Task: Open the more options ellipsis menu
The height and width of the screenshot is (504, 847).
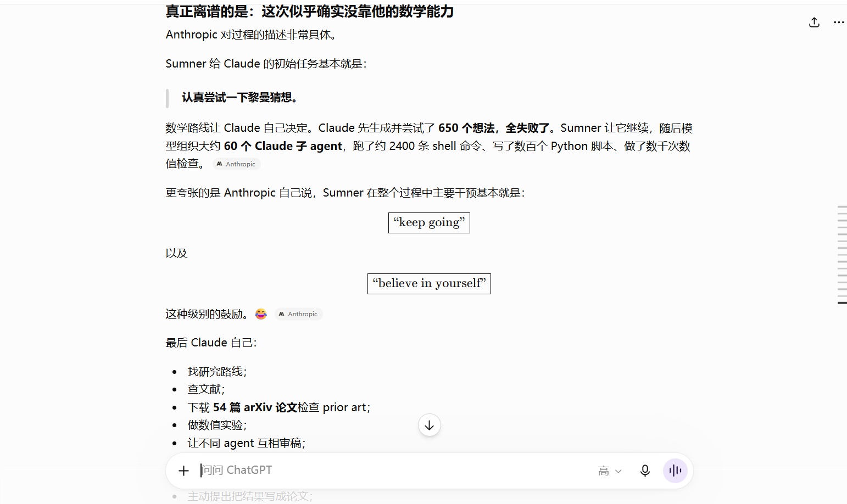Action: (839, 22)
